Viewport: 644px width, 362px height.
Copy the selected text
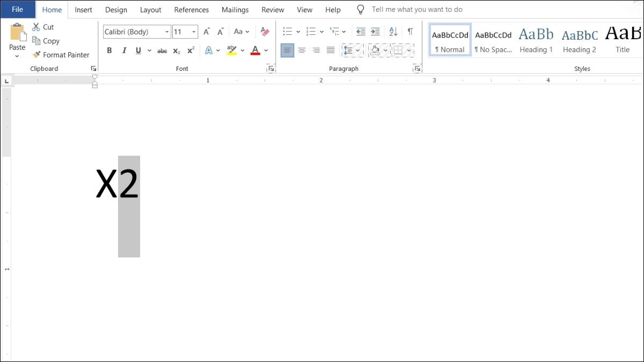pos(46,41)
